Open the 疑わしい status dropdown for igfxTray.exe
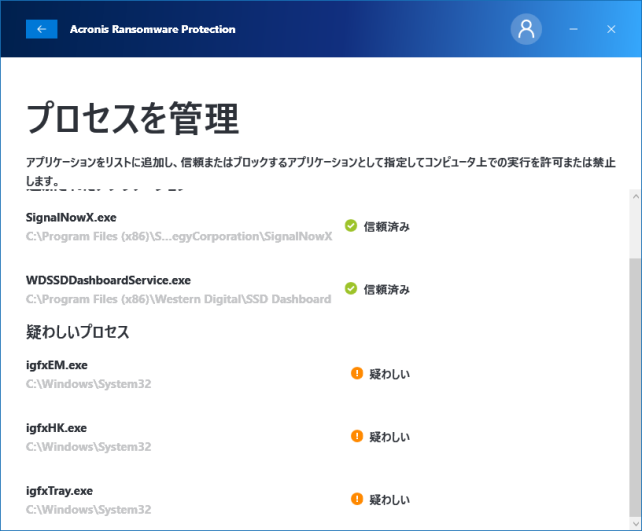Image resolution: width=642 pixels, height=531 pixels. pyautogui.click(x=389, y=500)
